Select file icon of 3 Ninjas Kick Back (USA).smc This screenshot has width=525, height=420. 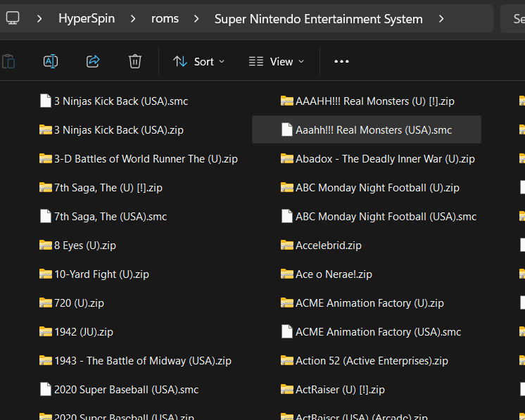46,101
